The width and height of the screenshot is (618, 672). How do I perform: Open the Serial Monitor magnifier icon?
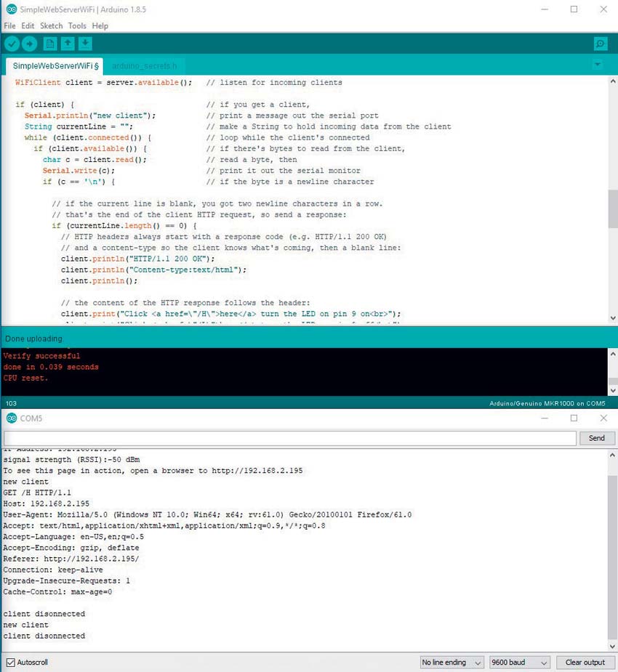click(601, 44)
